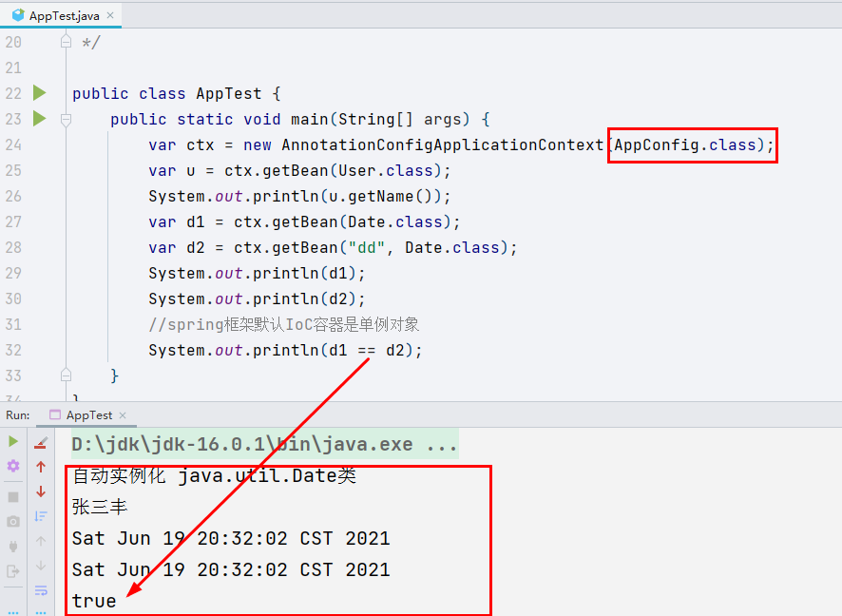Open more actions dots under left Run toolbar

pos(13,611)
